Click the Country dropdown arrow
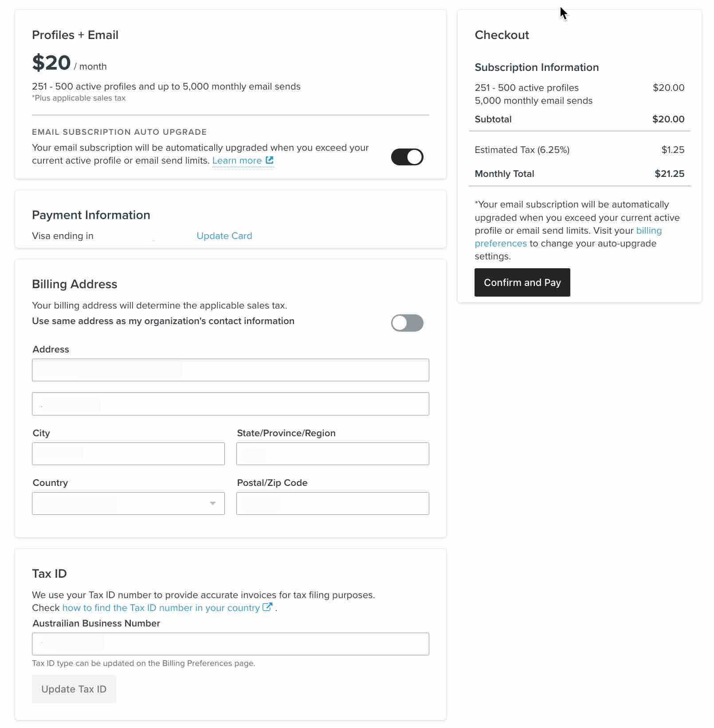 tap(212, 503)
